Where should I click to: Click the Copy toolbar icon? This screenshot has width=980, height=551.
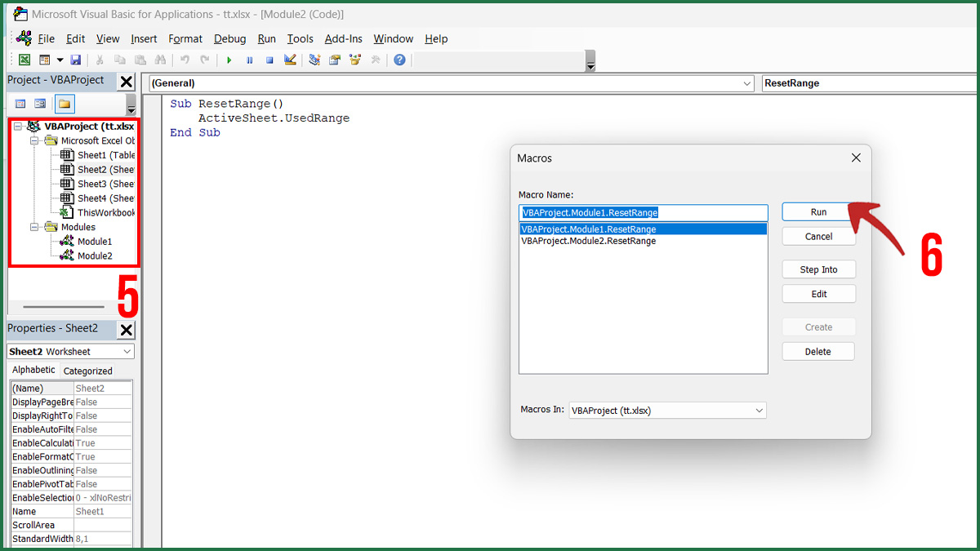[x=120, y=60]
